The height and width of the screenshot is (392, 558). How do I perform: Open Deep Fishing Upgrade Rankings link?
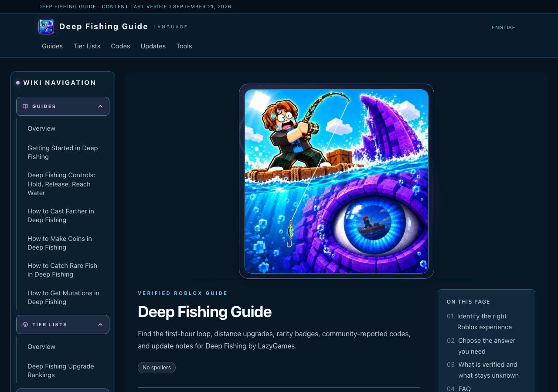(61, 371)
